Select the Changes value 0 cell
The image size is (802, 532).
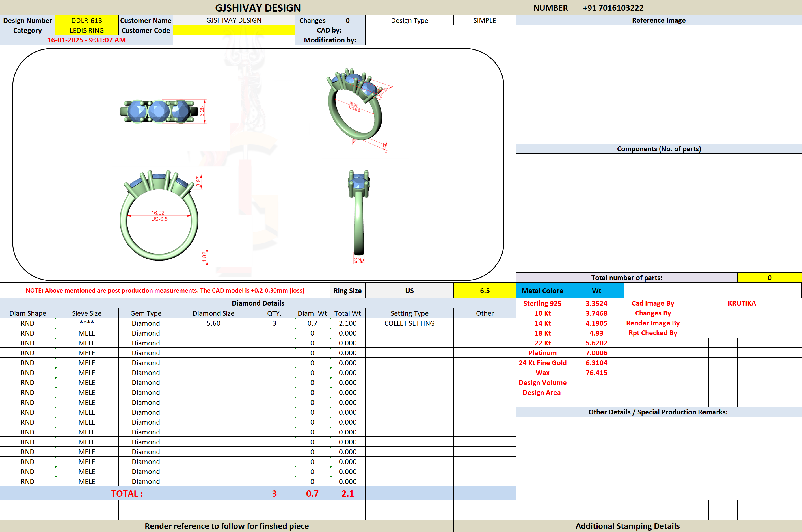(x=347, y=20)
